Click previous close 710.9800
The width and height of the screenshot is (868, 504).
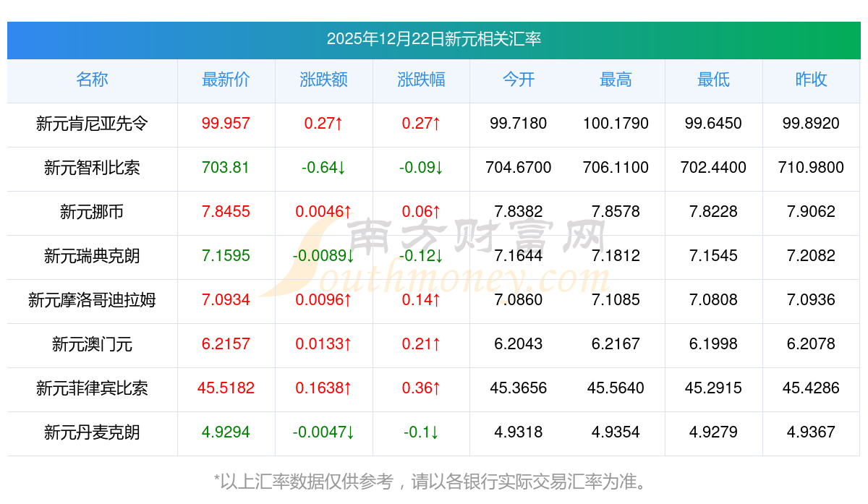coord(811,168)
